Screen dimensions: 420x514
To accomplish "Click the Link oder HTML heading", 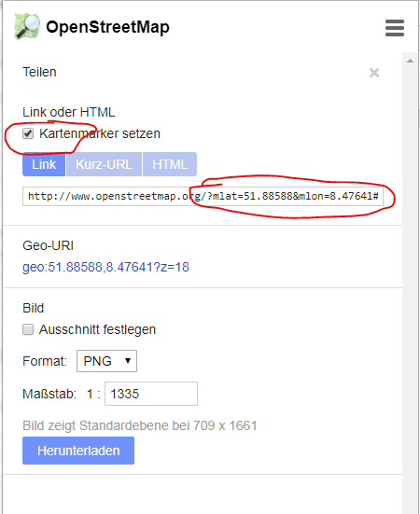I will pyautogui.click(x=69, y=112).
